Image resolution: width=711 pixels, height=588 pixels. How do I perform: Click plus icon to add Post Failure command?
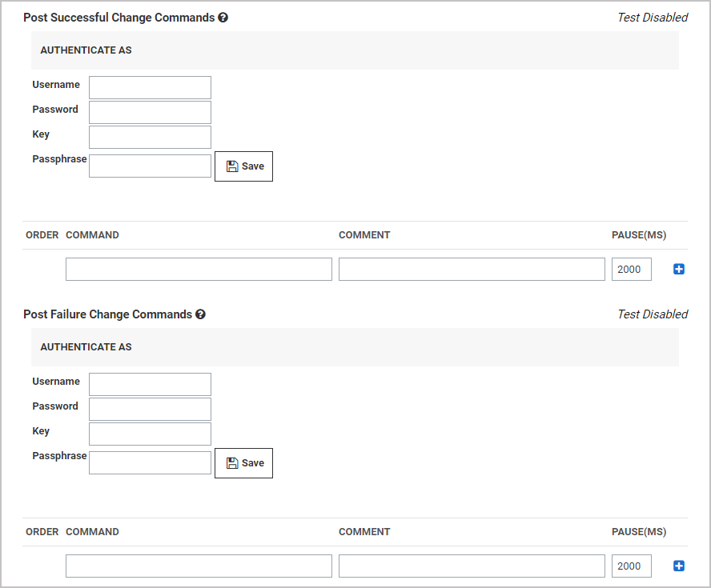tap(679, 566)
